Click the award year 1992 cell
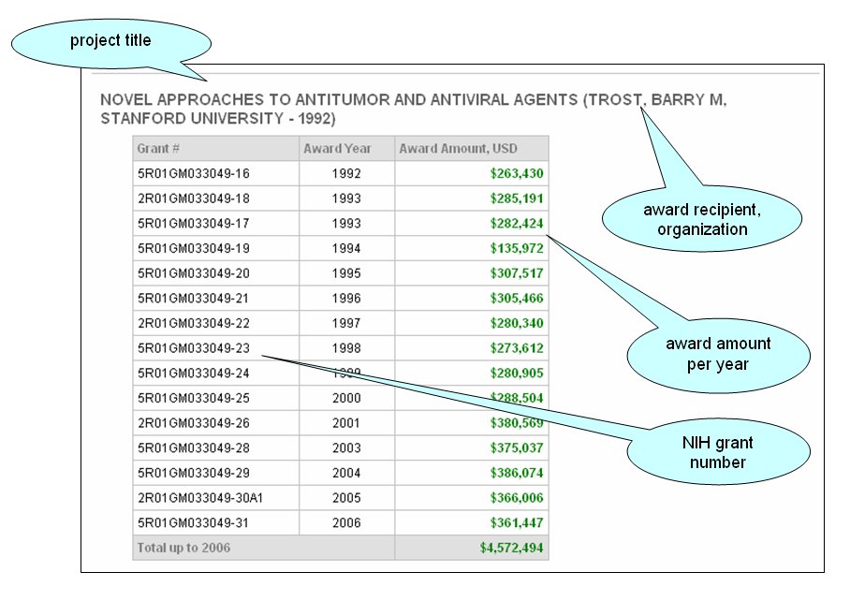 coord(346,173)
